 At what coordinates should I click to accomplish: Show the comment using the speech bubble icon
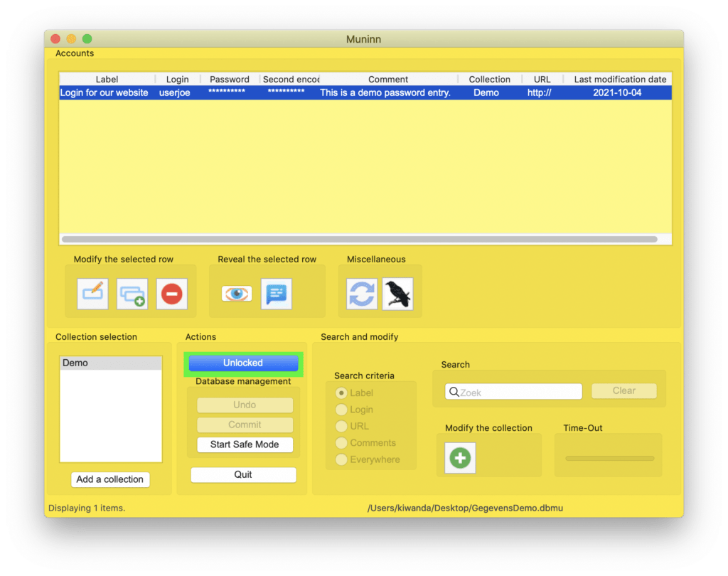pos(277,294)
